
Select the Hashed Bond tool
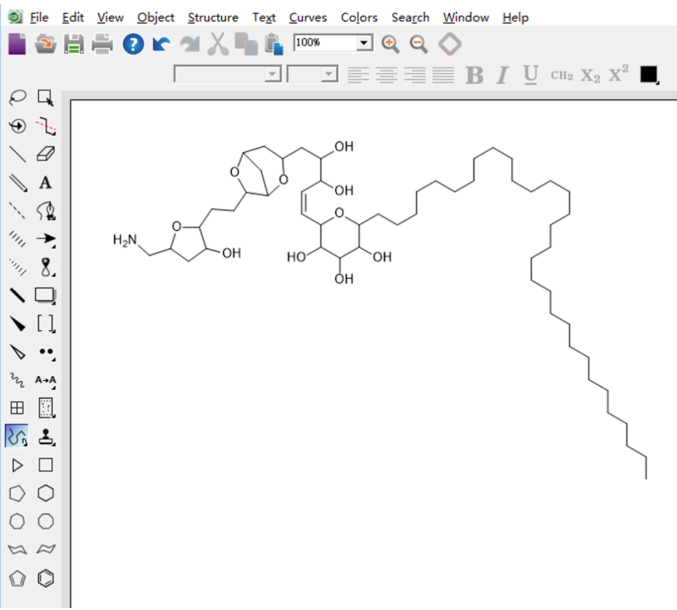pos(18,239)
